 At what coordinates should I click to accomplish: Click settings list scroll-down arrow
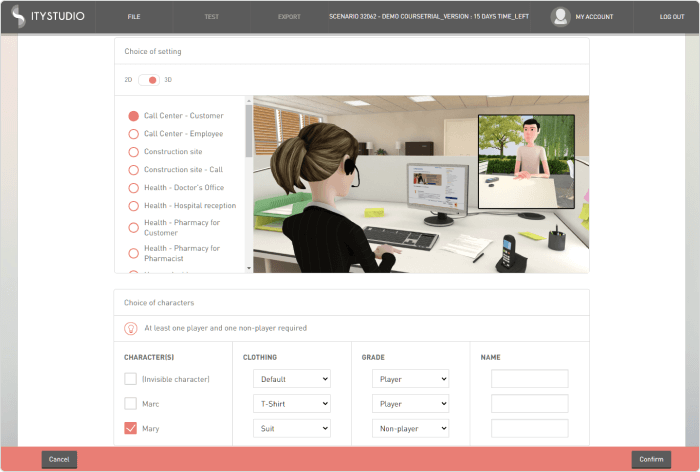pos(249,268)
